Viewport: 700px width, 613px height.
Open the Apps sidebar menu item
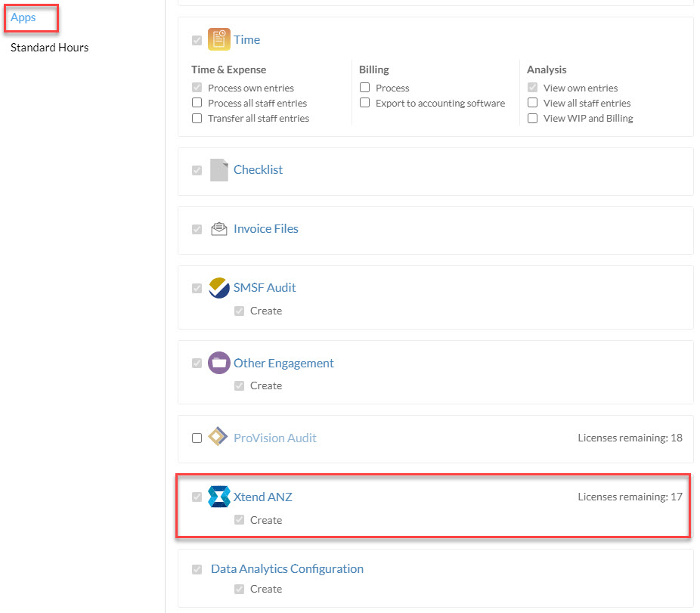pyautogui.click(x=23, y=17)
